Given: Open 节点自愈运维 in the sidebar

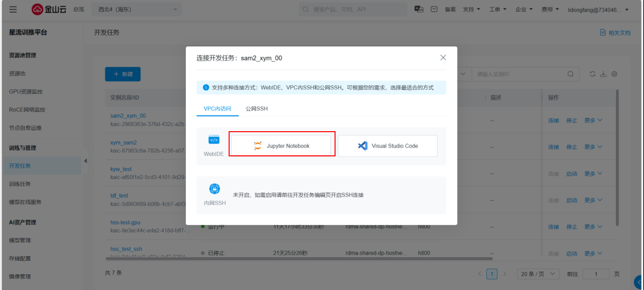Looking at the screenshot, I should (x=25, y=128).
